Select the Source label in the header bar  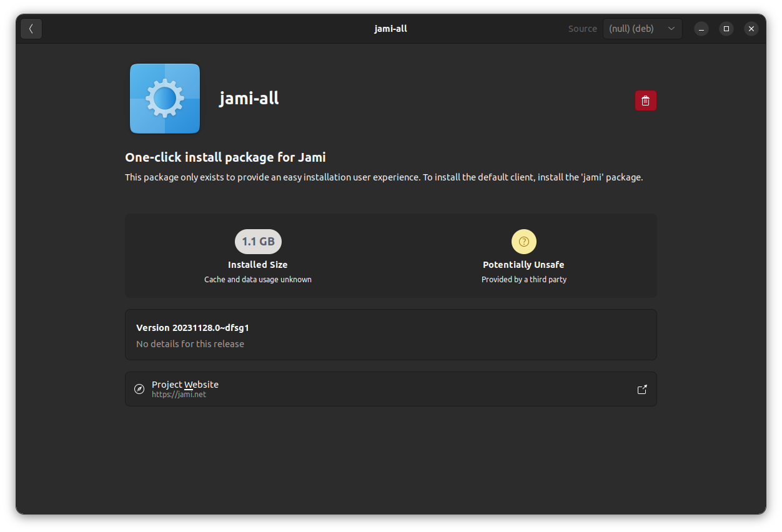(582, 28)
